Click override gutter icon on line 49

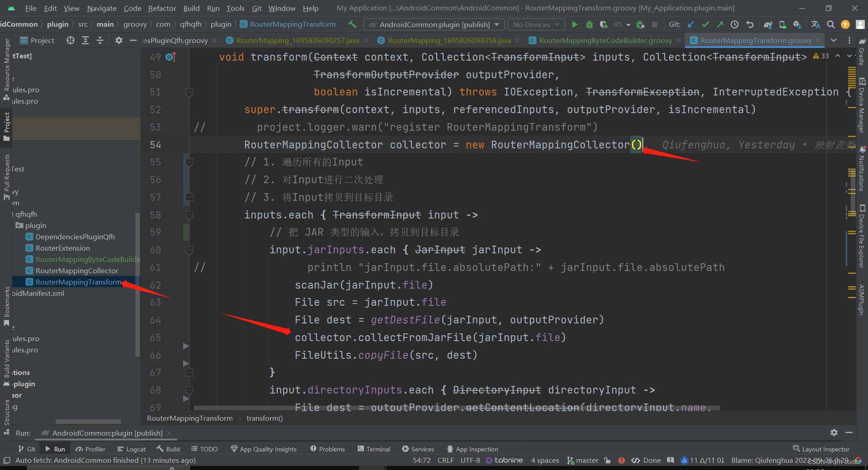pos(170,57)
